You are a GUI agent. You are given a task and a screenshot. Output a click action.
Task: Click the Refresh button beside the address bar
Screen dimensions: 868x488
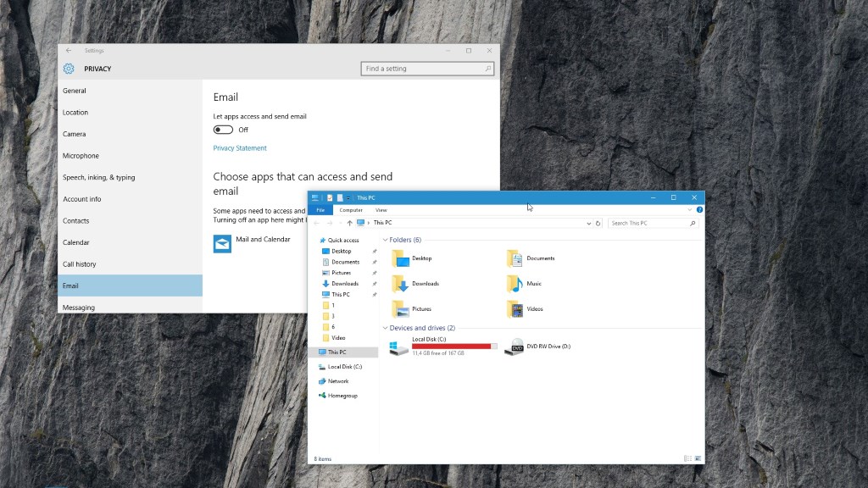point(598,223)
